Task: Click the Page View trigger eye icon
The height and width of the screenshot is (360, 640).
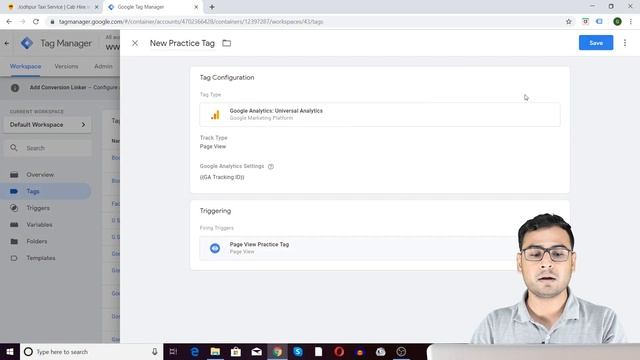Action: tap(215, 248)
